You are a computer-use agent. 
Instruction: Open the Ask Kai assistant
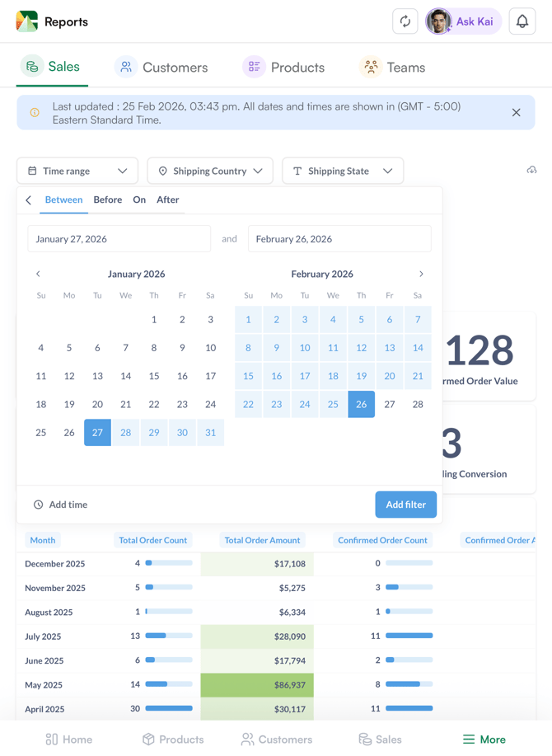click(463, 21)
